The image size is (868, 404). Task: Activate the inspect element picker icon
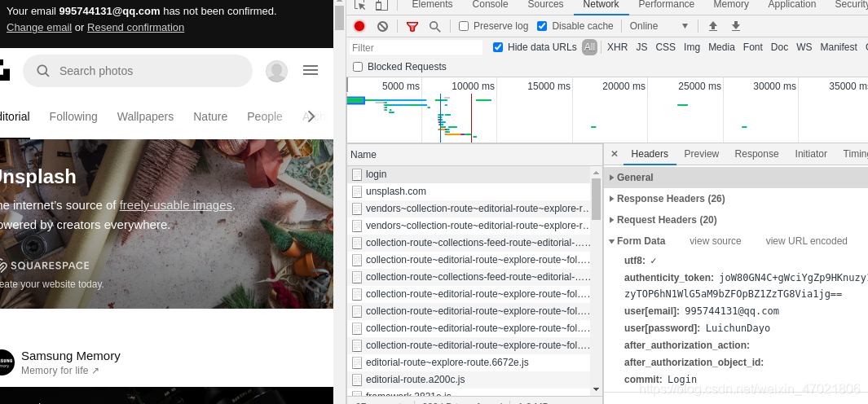(359, 4)
